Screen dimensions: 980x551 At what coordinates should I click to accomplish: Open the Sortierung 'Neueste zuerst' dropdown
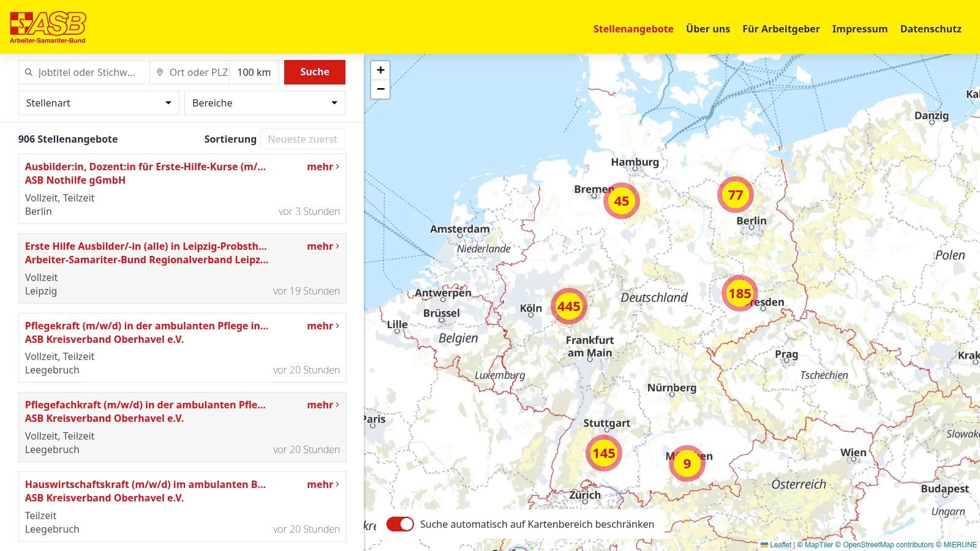[x=303, y=139]
